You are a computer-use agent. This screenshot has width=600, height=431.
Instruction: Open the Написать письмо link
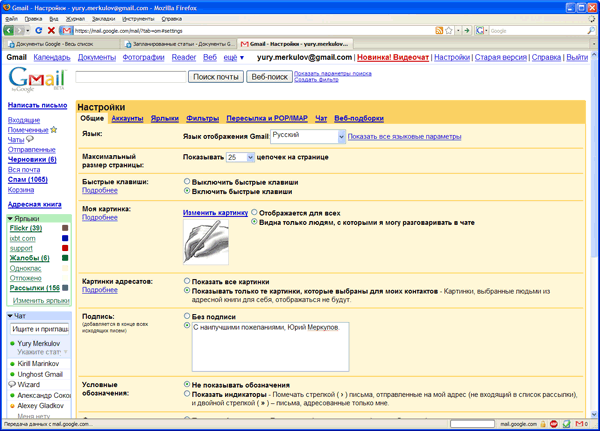click(38, 105)
